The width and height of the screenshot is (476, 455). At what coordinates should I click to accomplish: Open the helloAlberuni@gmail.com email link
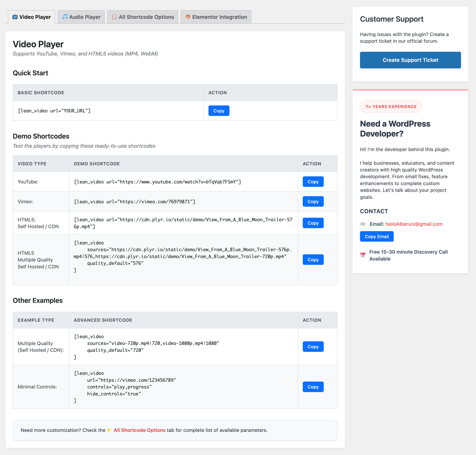[414, 224]
